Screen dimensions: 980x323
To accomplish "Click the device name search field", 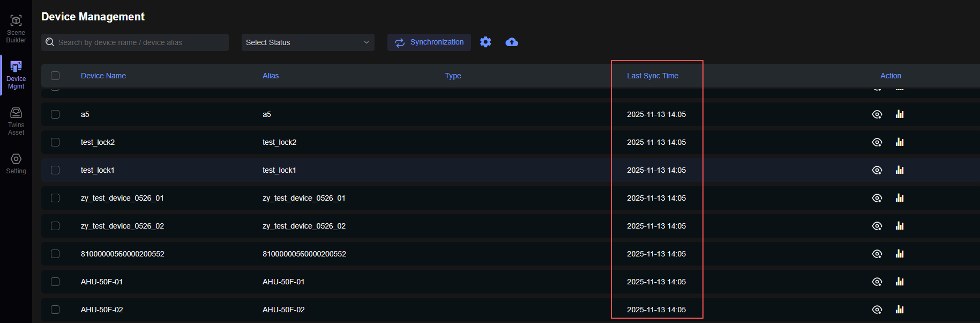I will 139,42.
